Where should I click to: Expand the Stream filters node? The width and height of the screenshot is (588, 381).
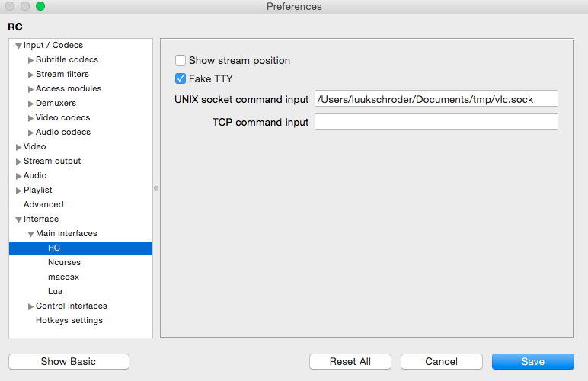tap(30, 75)
